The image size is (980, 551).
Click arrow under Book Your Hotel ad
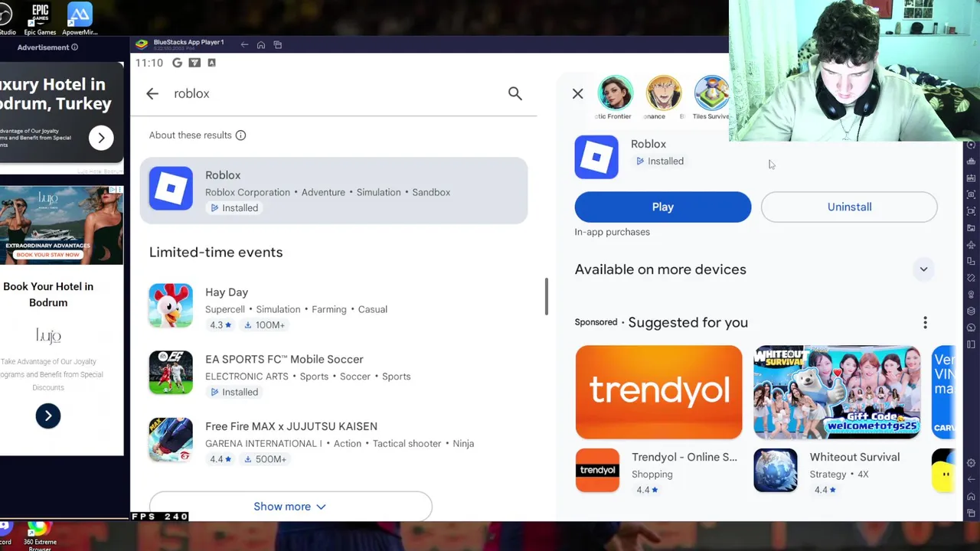coord(47,416)
